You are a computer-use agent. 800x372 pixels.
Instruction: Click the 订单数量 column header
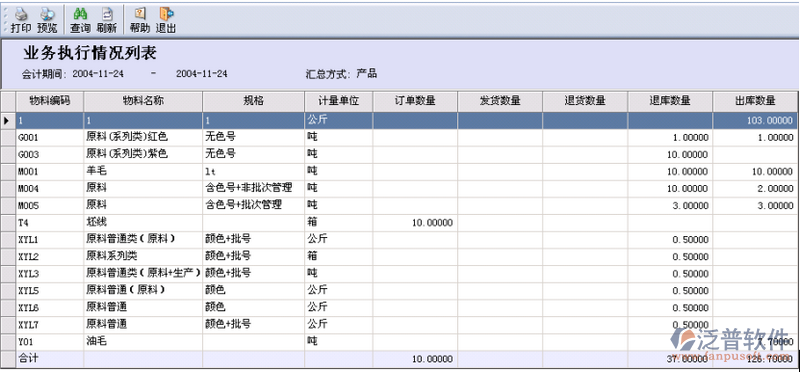point(415,101)
